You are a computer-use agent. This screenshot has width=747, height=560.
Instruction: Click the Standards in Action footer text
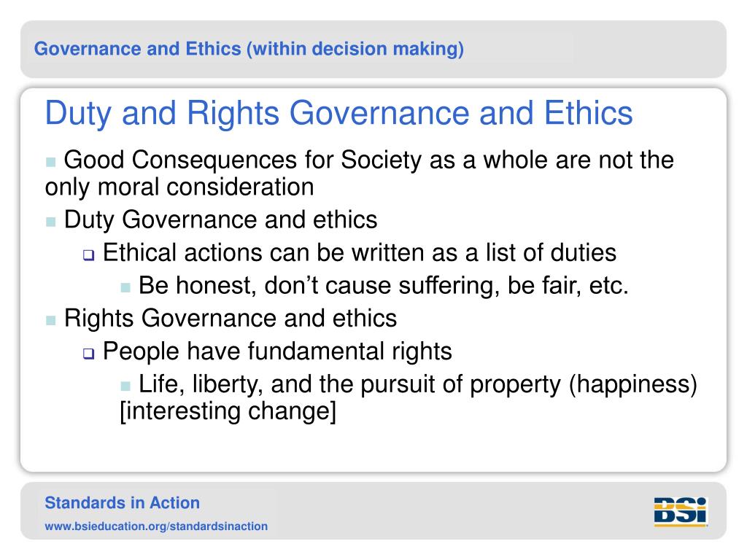pos(123,503)
